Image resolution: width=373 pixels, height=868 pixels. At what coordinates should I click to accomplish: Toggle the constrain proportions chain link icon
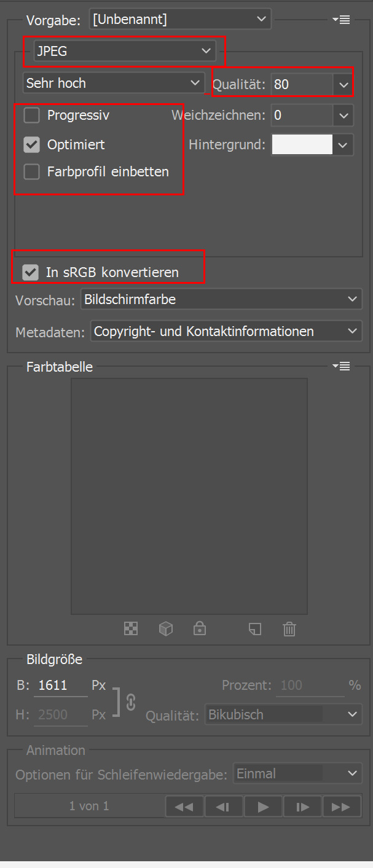click(x=130, y=702)
